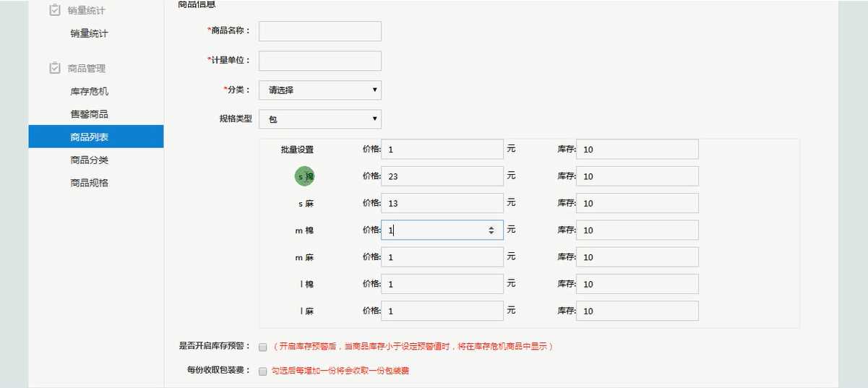Open 商品规格 in sidebar menu
Image resolution: width=868 pixels, height=388 pixels.
[x=89, y=183]
